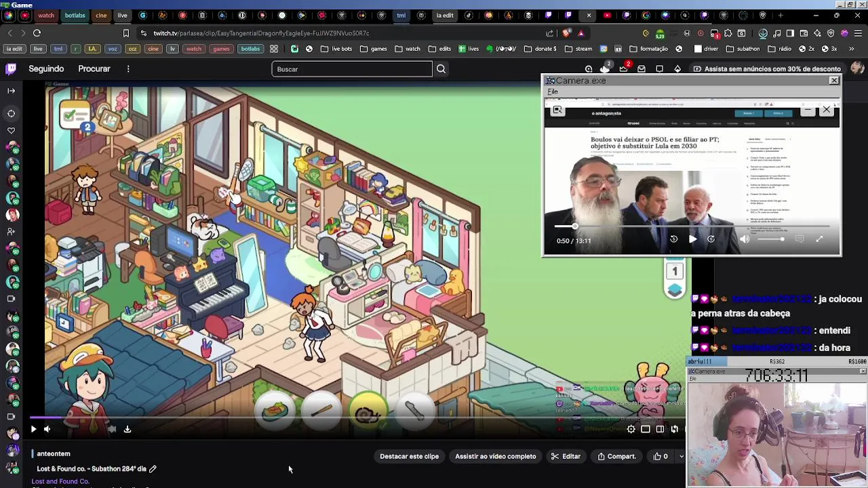Seek on the clip progress bar
The width and height of the screenshot is (868, 488).
click(357, 418)
